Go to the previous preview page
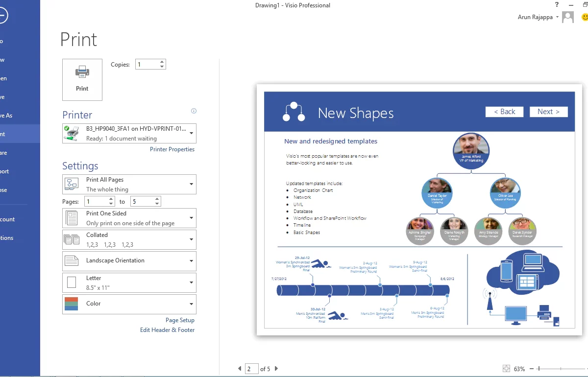588x377 pixels. [240, 369]
